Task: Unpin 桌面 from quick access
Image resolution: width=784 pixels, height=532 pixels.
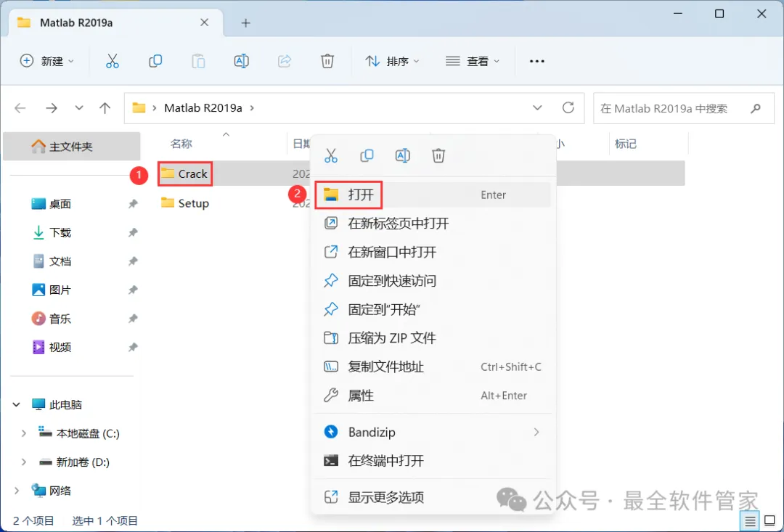Action: point(133,204)
